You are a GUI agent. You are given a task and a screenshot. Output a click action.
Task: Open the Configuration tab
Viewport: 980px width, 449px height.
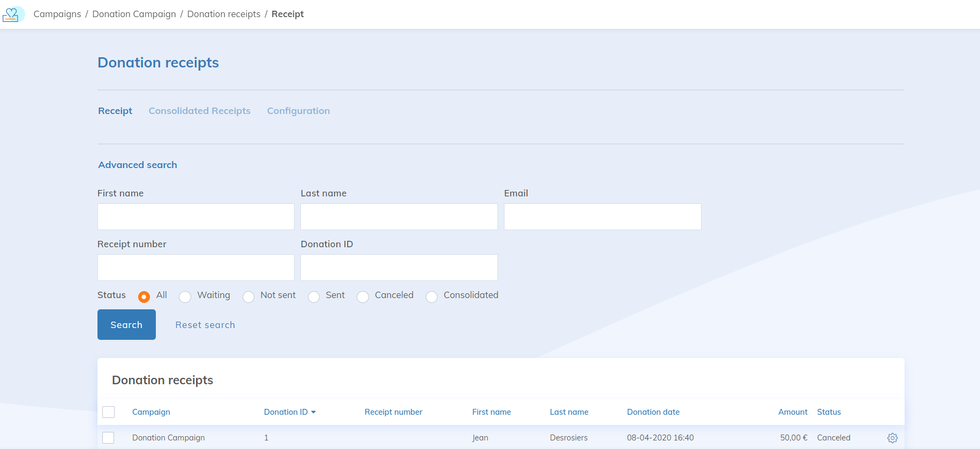click(x=298, y=111)
